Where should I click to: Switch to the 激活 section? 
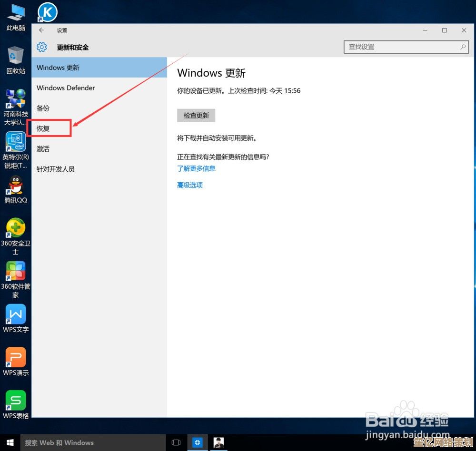click(99, 149)
